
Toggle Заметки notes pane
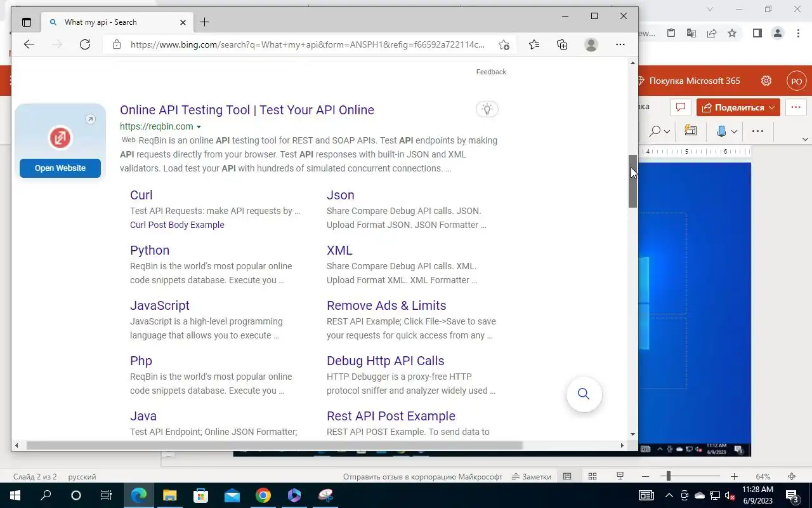point(532,477)
